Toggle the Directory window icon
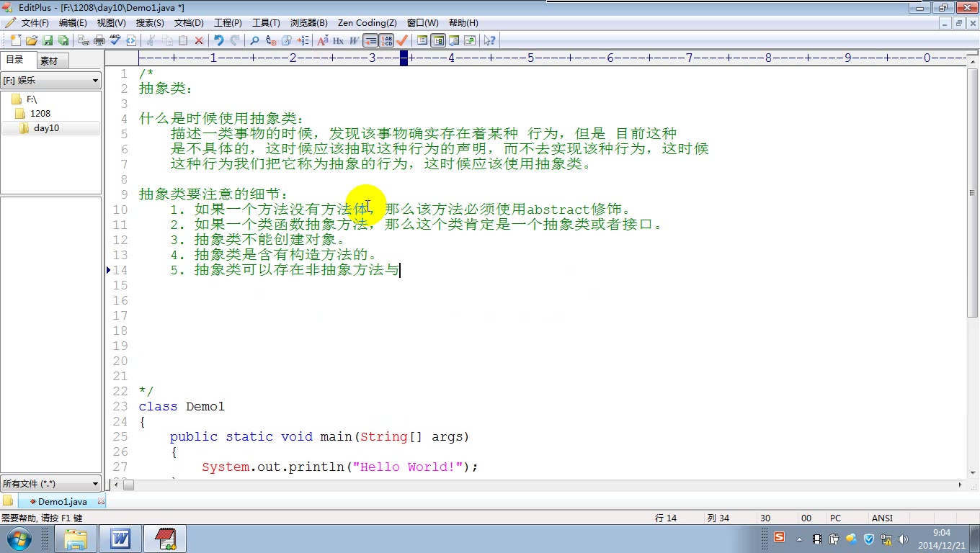Viewport: 980px width, 553px height. pos(438,40)
